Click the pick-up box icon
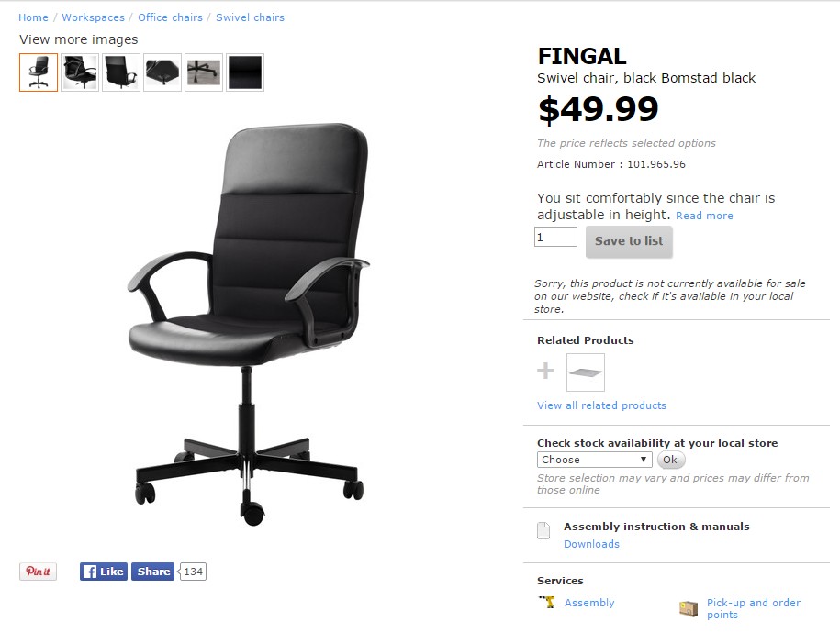The width and height of the screenshot is (840, 644). click(x=689, y=608)
